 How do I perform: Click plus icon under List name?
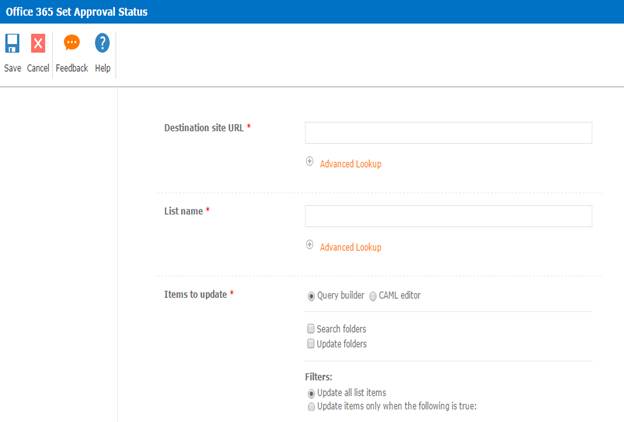pyautogui.click(x=310, y=245)
